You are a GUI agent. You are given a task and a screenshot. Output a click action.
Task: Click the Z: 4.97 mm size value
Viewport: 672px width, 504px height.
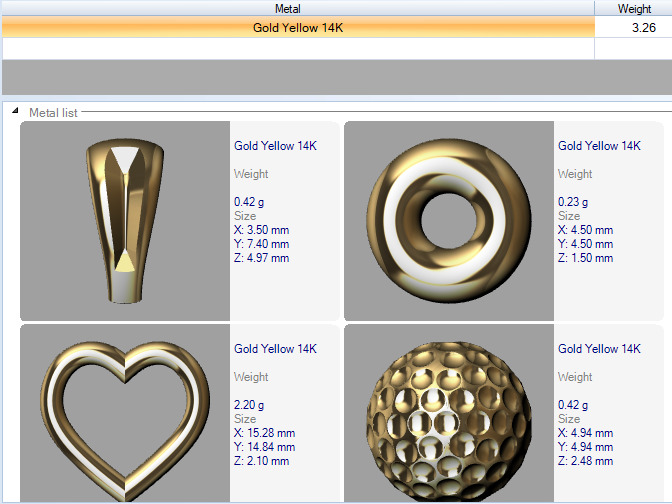coord(261,258)
